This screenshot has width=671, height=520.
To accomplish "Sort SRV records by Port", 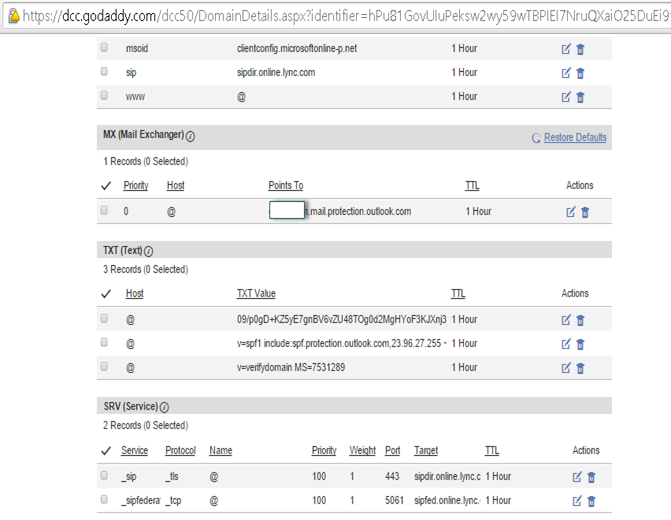I will point(392,450).
